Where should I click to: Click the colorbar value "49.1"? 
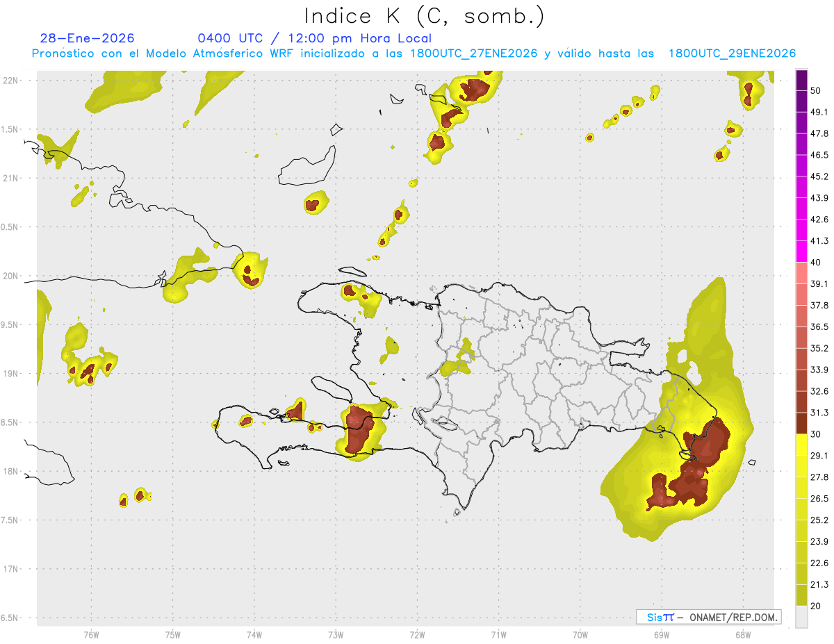[x=820, y=112]
